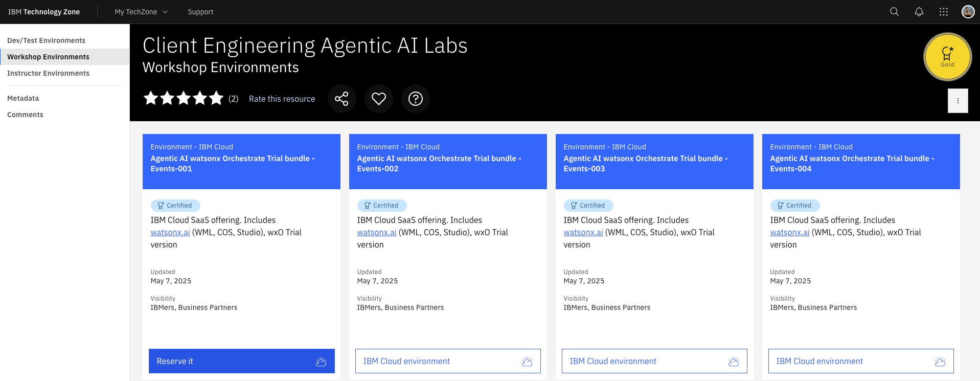Viewport: 980px width, 381px height.
Task: Open Comments section in sidebar
Action: (x=64, y=115)
